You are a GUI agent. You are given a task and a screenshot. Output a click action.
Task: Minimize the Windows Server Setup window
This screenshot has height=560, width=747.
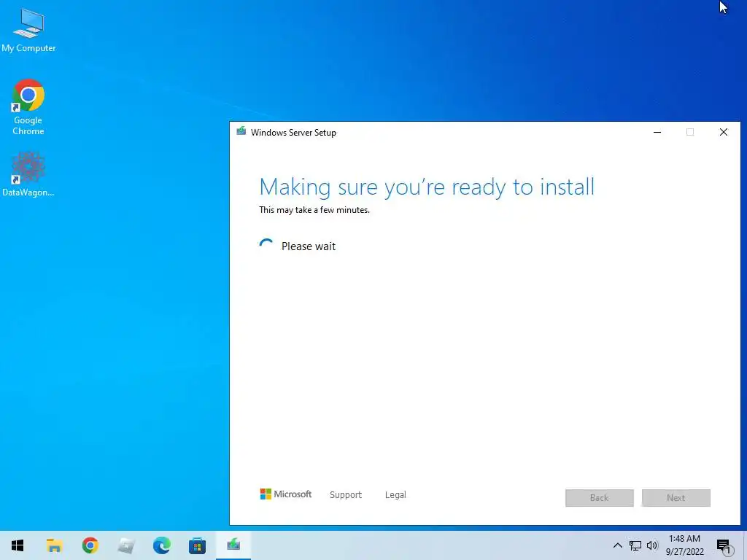[x=657, y=133]
